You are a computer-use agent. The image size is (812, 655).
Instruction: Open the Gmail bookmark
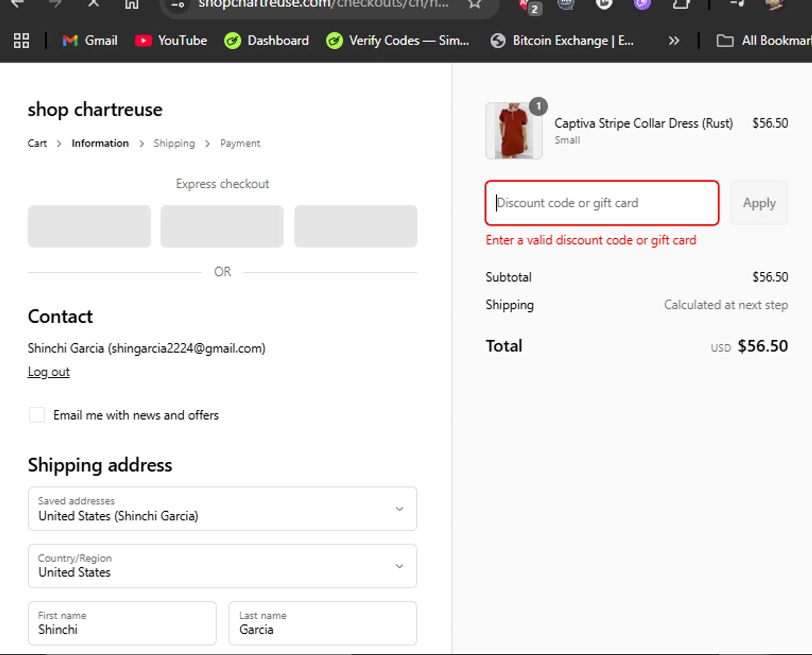pyautogui.click(x=90, y=41)
